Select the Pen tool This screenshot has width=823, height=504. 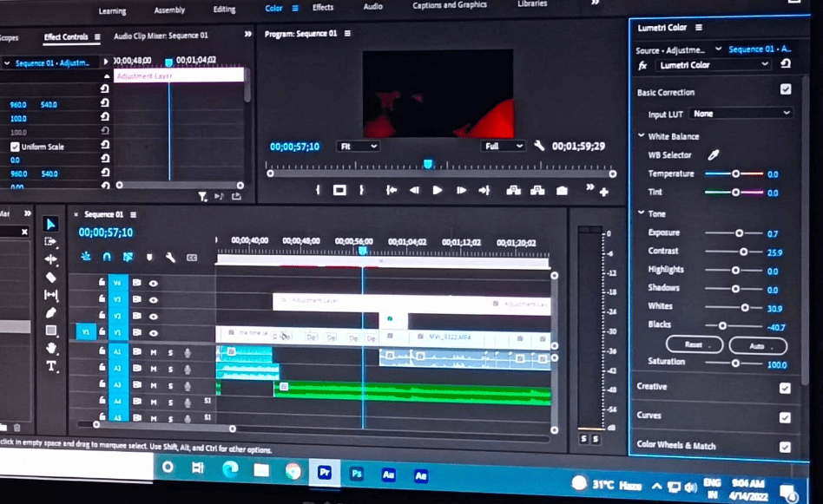coord(51,312)
